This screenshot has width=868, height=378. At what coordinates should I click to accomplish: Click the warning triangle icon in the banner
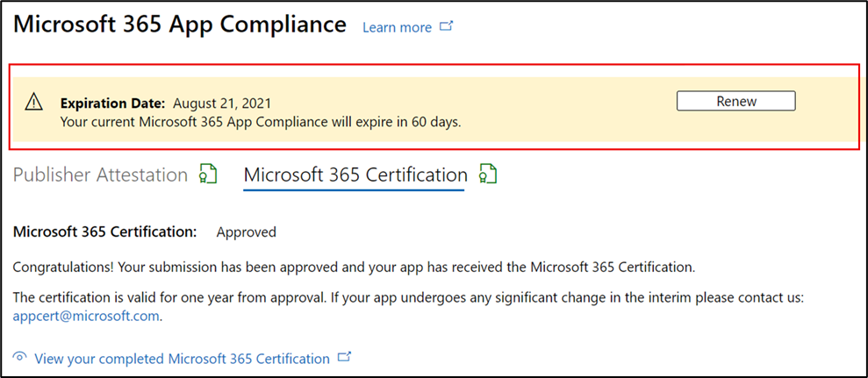pyautogui.click(x=34, y=103)
